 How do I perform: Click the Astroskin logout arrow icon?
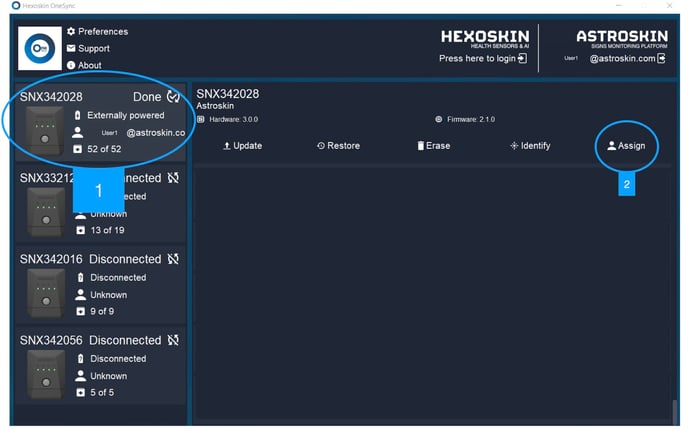[x=662, y=58]
